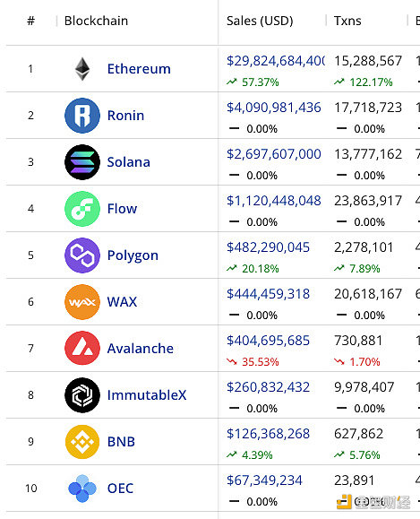Click the Solana gradient logo icon

82,162
